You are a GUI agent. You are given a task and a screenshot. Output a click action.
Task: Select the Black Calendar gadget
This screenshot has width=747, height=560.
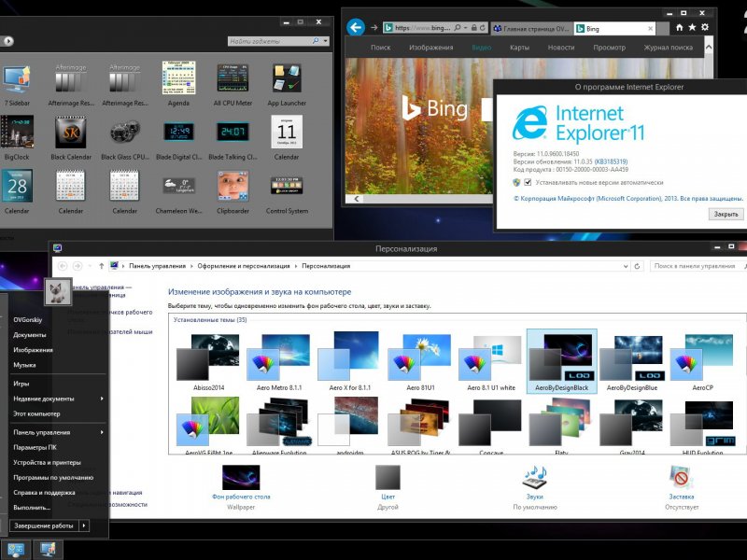click(x=71, y=137)
